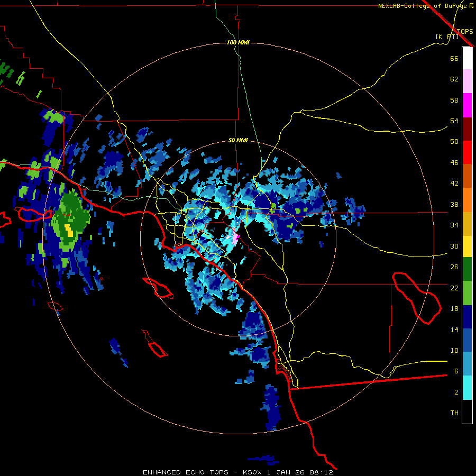
Task: Click the '08:12' time in the caption
Action: pyautogui.click(x=322, y=472)
